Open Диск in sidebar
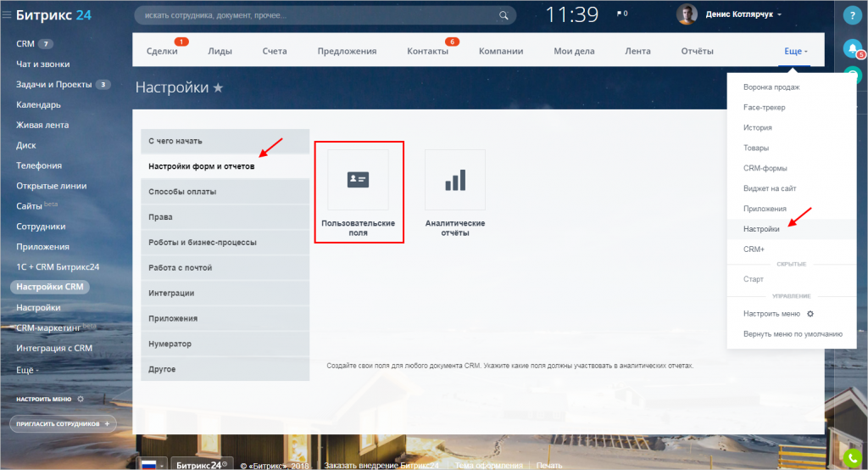The image size is (868, 470). coord(26,145)
